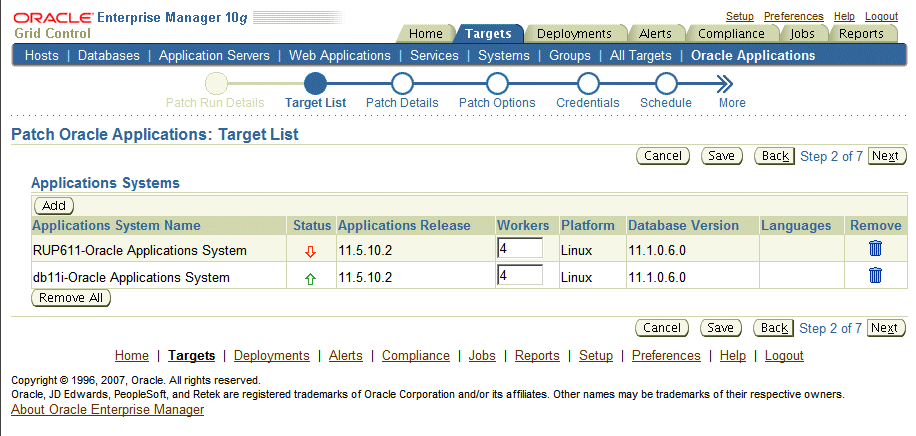Open footer Compliance link

[x=416, y=355]
